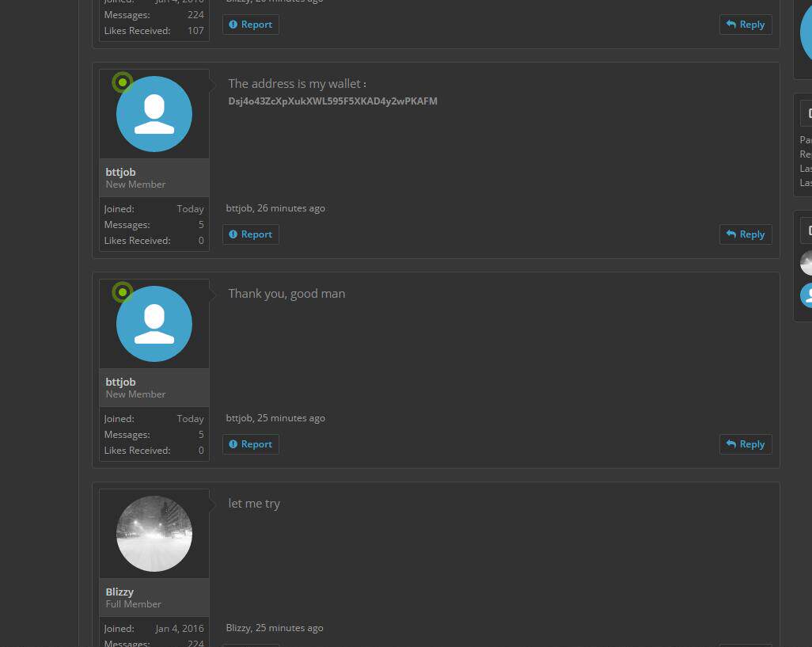Open Blizzy username link in 'let me try' post

pyautogui.click(x=120, y=592)
